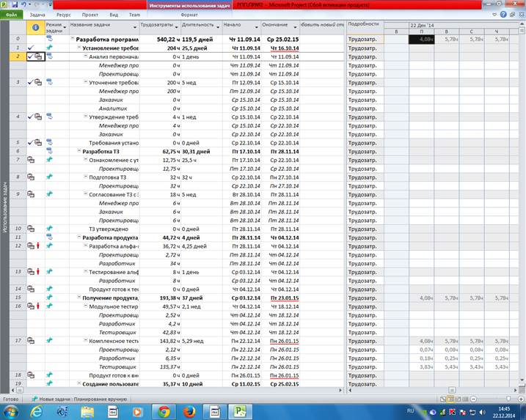
Task: Click the pin task mode icon in row 7
Action: click(49, 160)
